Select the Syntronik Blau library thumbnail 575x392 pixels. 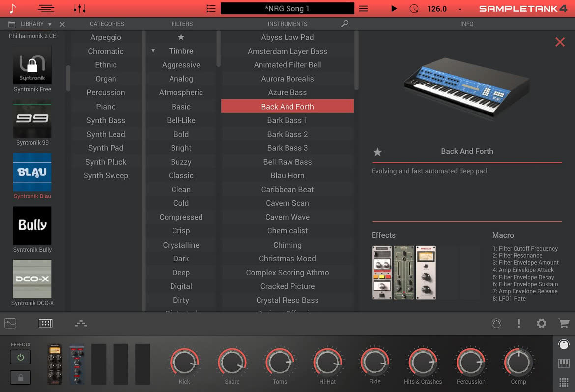32,172
